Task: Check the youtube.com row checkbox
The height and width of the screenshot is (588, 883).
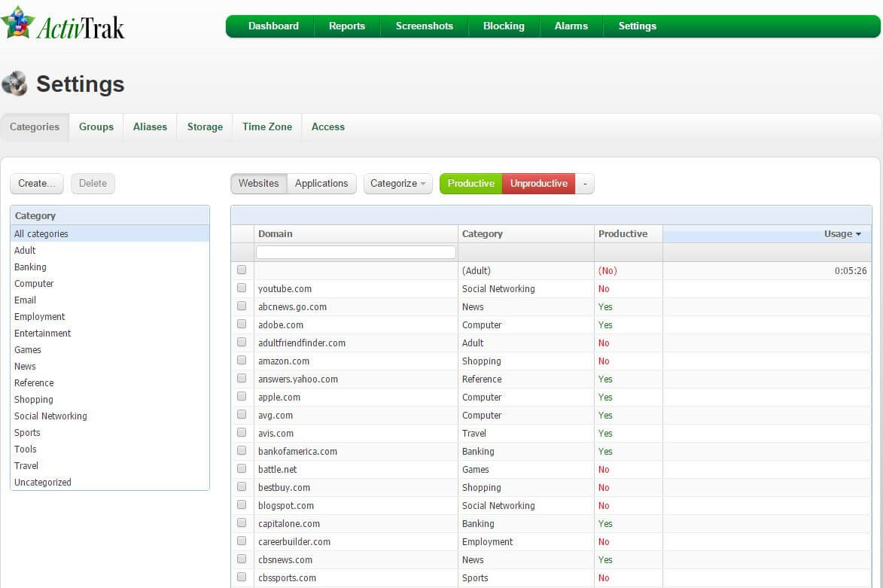Action: tap(242, 288)
